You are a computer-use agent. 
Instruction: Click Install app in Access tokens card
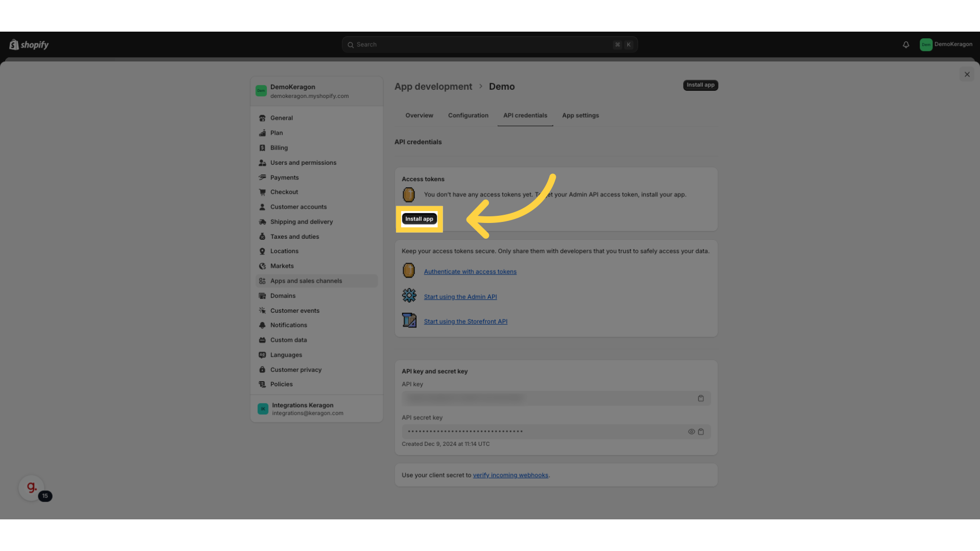419,219
